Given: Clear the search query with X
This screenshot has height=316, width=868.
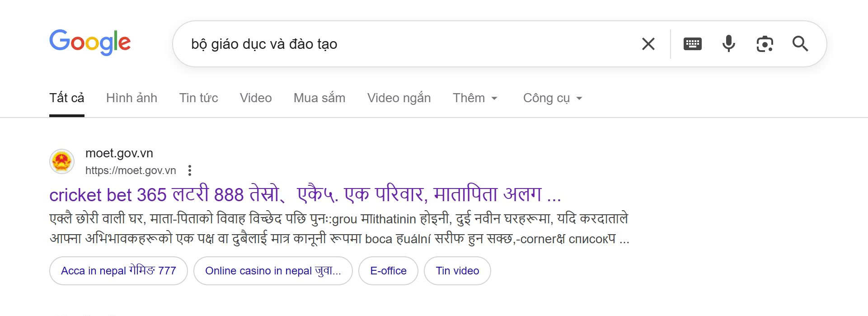Looking at the screenshot, I should pos(648,44).
